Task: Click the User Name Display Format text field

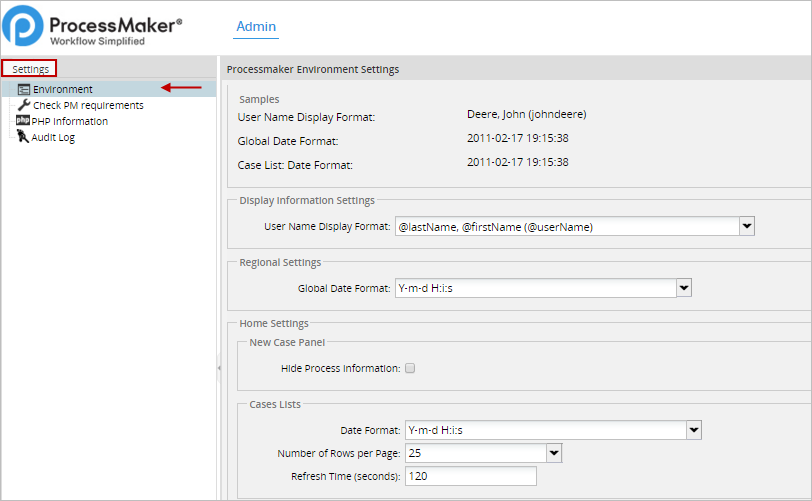Action: (x=566, y=227)
